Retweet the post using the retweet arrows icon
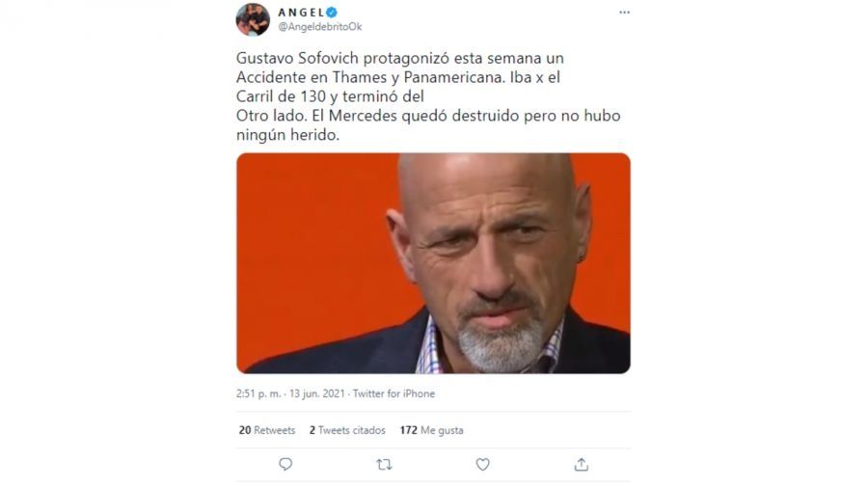 [384, 465]
